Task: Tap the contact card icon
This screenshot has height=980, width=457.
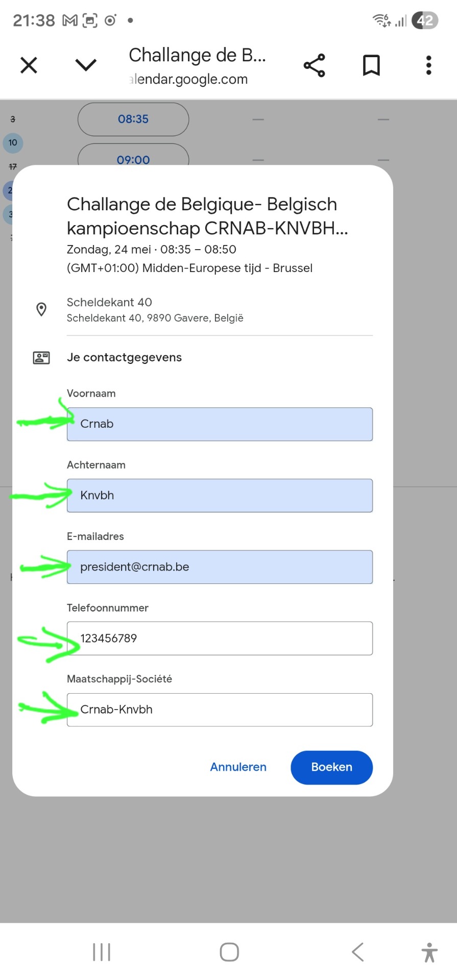Action: tap(41, 358)
